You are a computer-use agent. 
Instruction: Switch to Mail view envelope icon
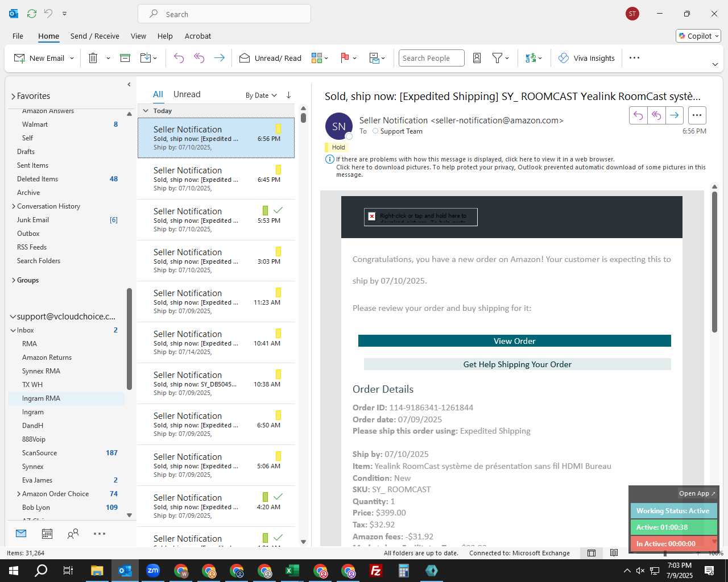(x=21, y=534)
